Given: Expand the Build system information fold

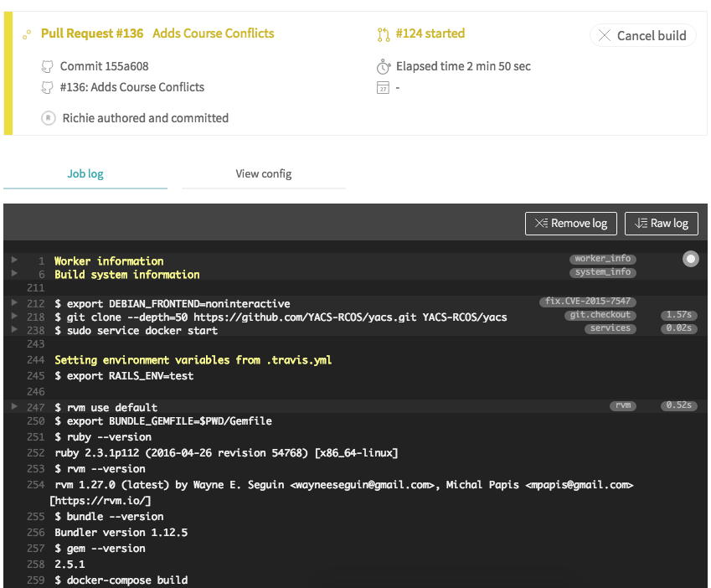Looking at the screenshot, I should pos(14,273).
